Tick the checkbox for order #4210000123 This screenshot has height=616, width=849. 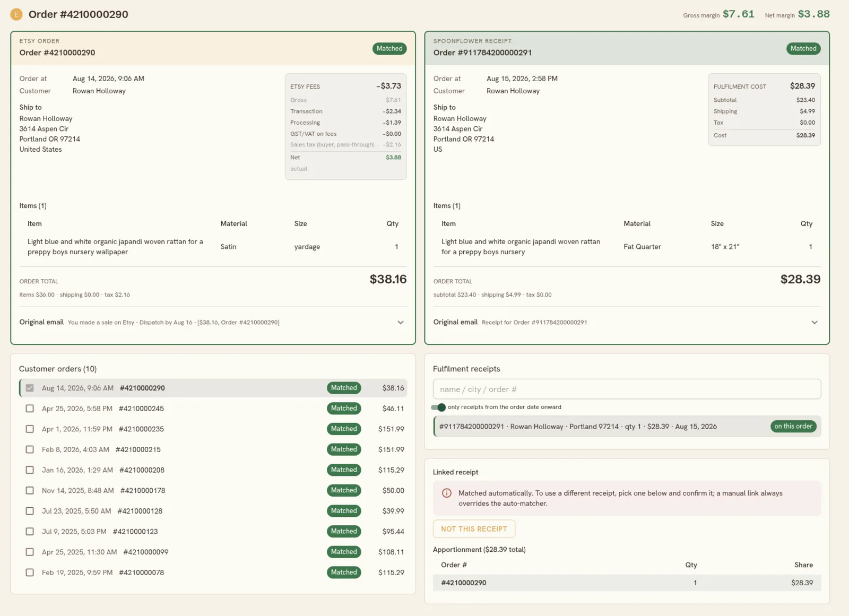tap(30, 531)
